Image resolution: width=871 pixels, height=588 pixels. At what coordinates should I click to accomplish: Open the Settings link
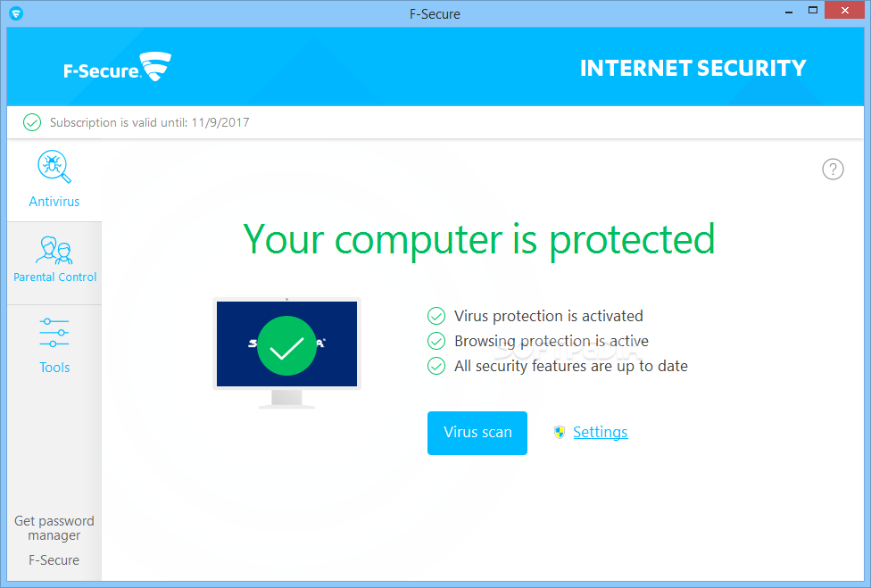(600, 433)
